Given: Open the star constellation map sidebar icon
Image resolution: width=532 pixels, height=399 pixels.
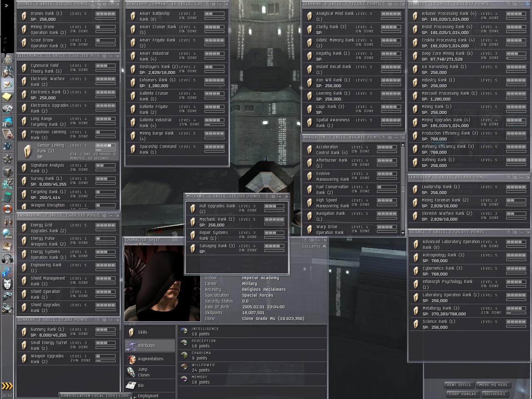Looking at the screenshot, I should click(7, 146).
